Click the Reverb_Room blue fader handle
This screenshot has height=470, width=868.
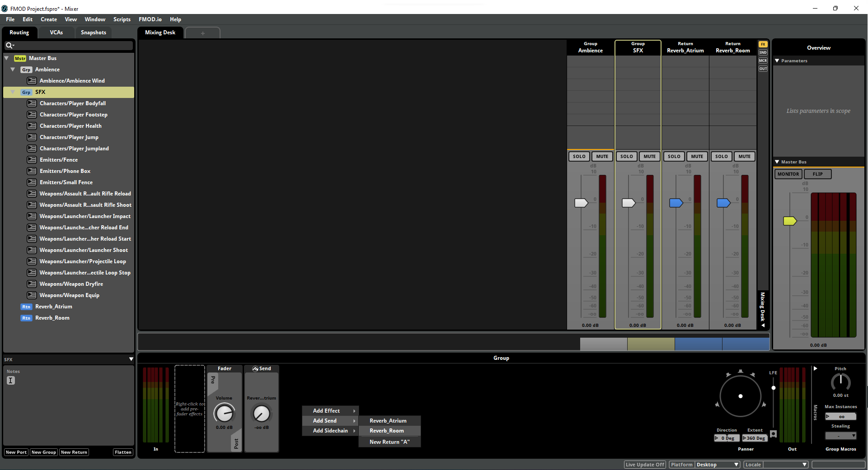[x=723, y=203]
